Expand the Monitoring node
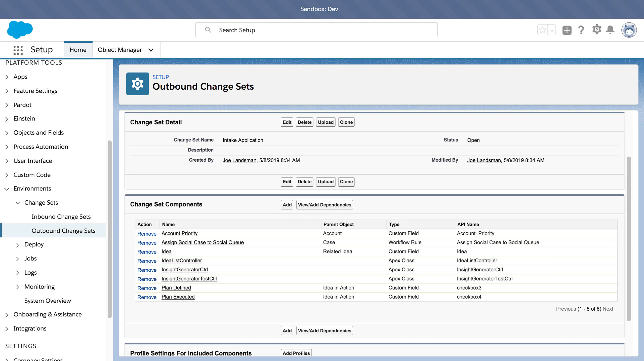 17,287
